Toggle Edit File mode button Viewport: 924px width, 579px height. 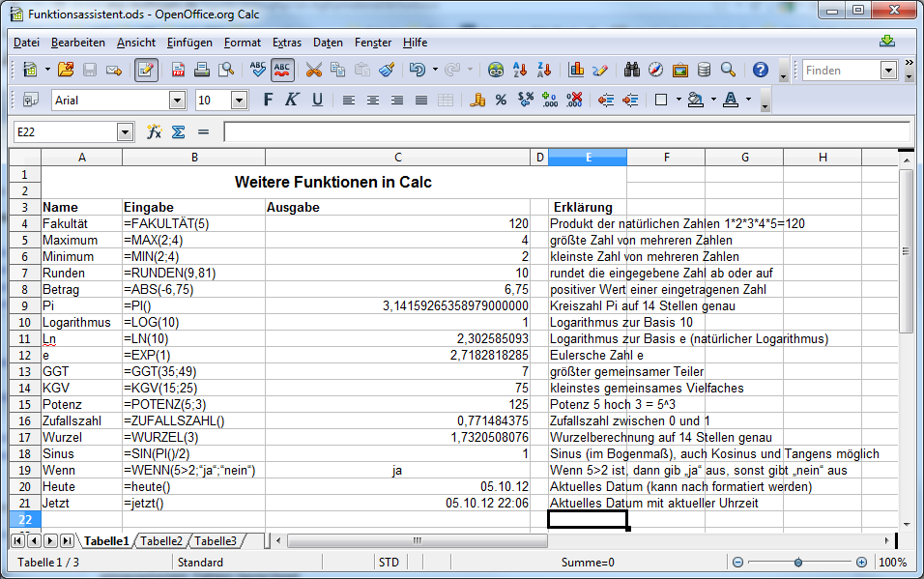(147, 70)
